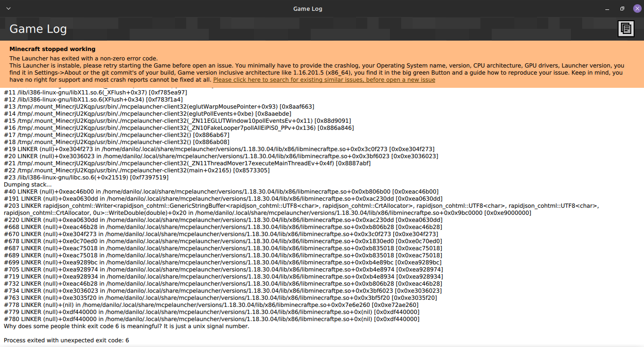644x347 pixels.
Task: Click the restore window icon
Action: tap(621, 8)
